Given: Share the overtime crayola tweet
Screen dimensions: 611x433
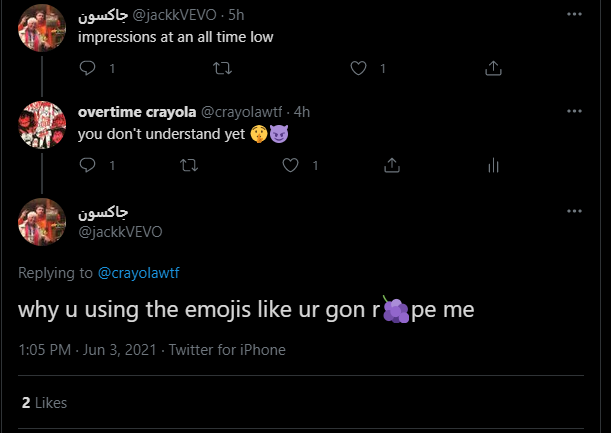Looking at the screenshot, I should (392, 165).
